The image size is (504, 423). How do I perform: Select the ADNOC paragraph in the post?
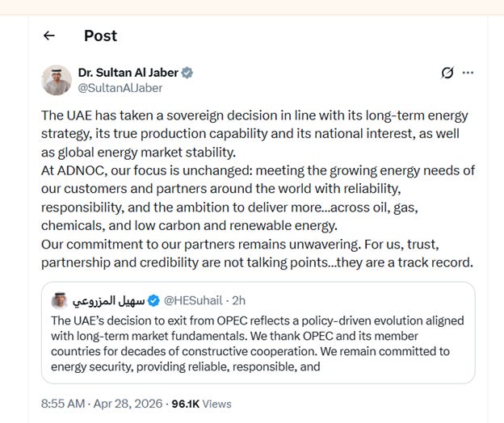pyautogui.click(x=258, y=198)
